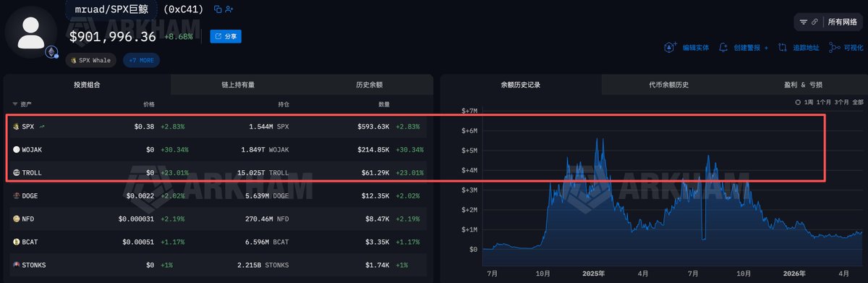
Task: Open the network filter icon
Action: [x=804, y=22]
